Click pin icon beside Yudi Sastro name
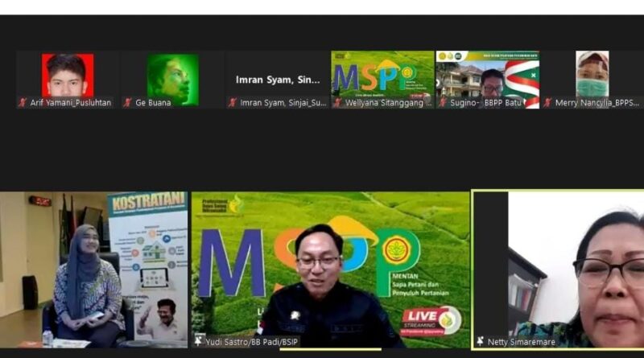This screenshot has width=644, height=358. (197, 342)
